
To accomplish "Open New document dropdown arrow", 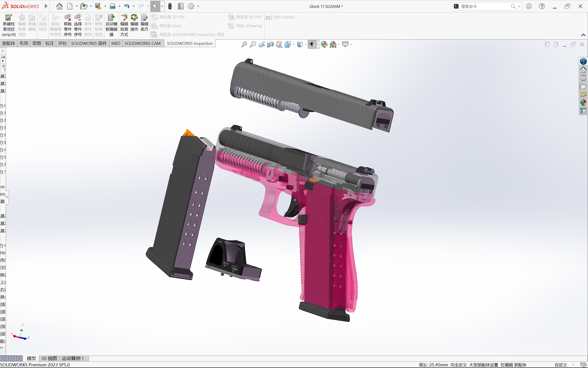I will pos(76,6).
